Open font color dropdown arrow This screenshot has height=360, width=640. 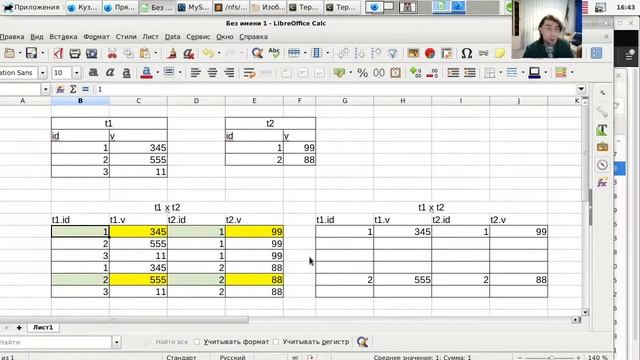(x=158, y=73)
